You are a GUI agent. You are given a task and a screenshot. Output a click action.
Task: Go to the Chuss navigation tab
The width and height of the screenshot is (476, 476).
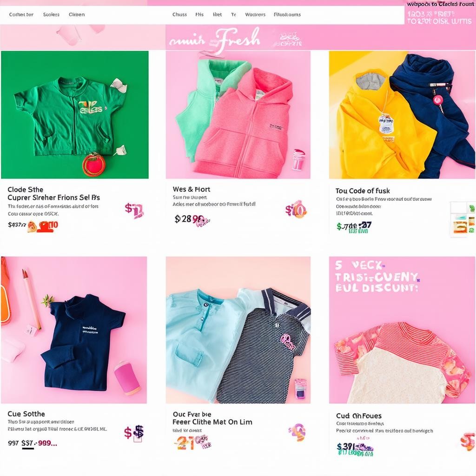[x=179, y=14]
